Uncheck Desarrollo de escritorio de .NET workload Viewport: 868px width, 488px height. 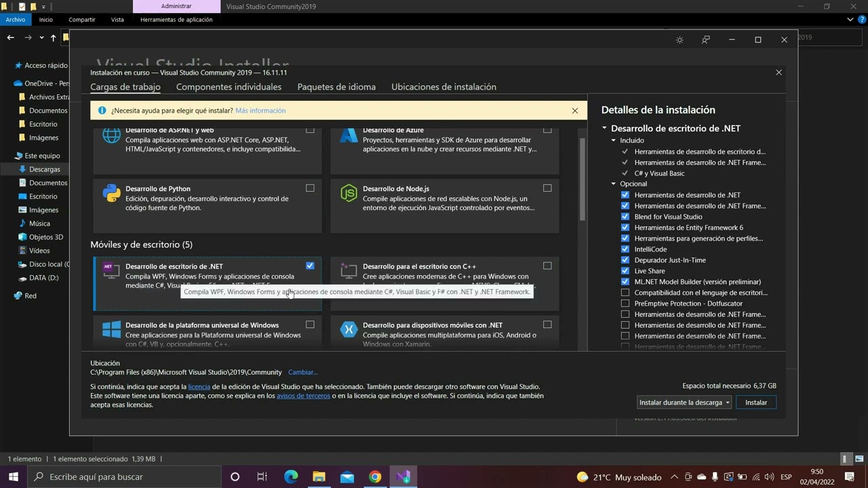pos(310,266)
